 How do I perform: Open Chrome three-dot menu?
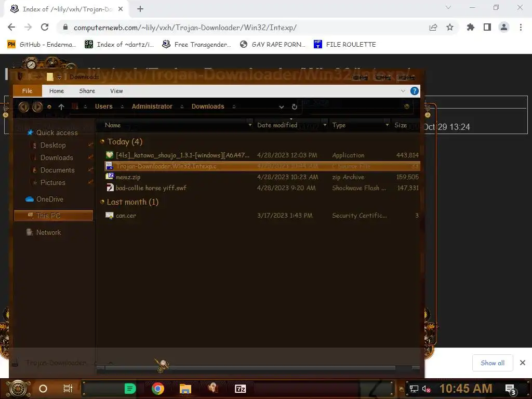(521, 27)
